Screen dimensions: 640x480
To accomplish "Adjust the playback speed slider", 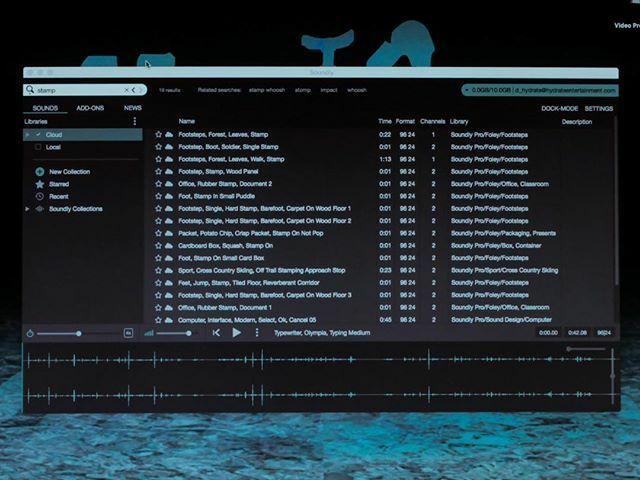I will pyautogui.click(x=78, y=334).
